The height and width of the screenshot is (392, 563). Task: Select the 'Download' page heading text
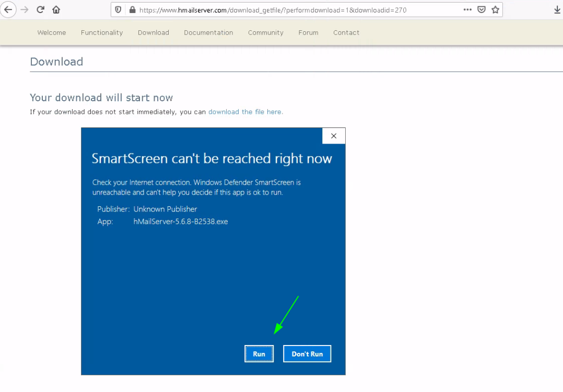(56, 62)
